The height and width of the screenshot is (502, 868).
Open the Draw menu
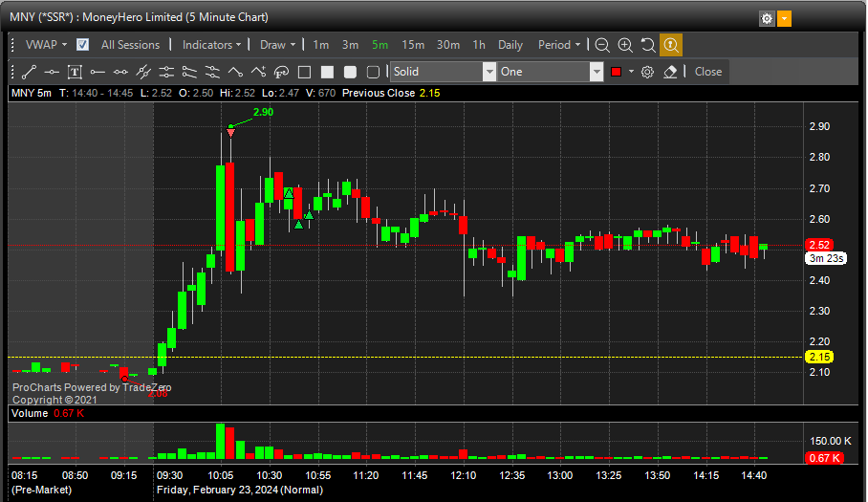tap(278, 45)
